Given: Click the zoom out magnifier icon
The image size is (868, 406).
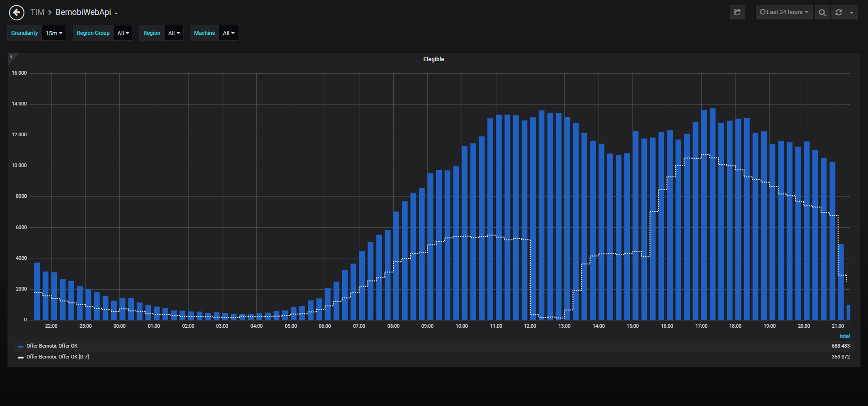Looking at the screenshot, I should coord(822,12).
